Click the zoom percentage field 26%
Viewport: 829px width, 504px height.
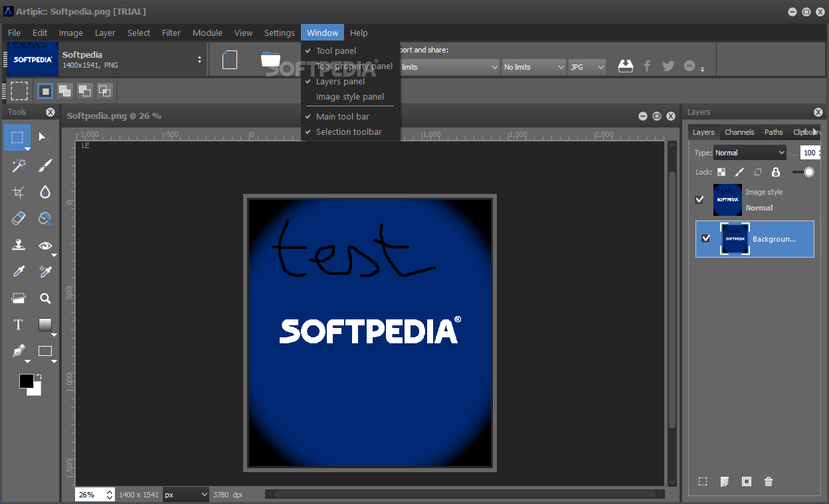point(94,495)
